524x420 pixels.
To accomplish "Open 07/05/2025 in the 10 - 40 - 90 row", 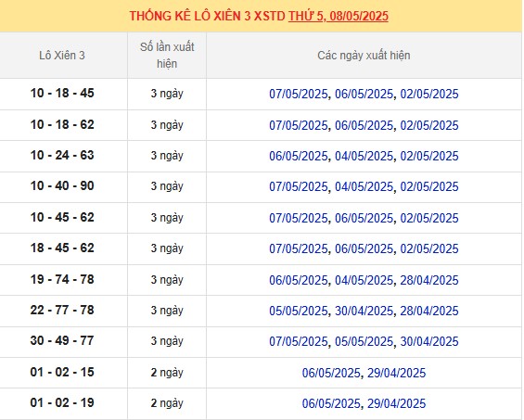I will click(299, 186).
